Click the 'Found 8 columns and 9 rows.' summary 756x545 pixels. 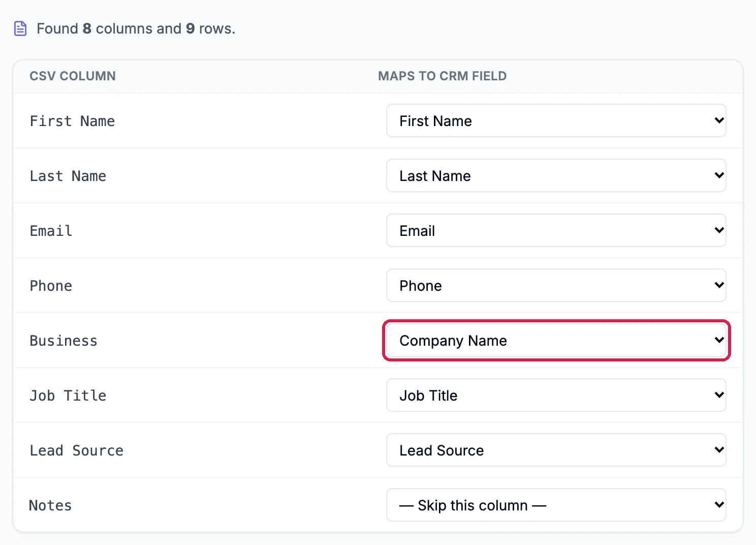[x=136, y=28]
